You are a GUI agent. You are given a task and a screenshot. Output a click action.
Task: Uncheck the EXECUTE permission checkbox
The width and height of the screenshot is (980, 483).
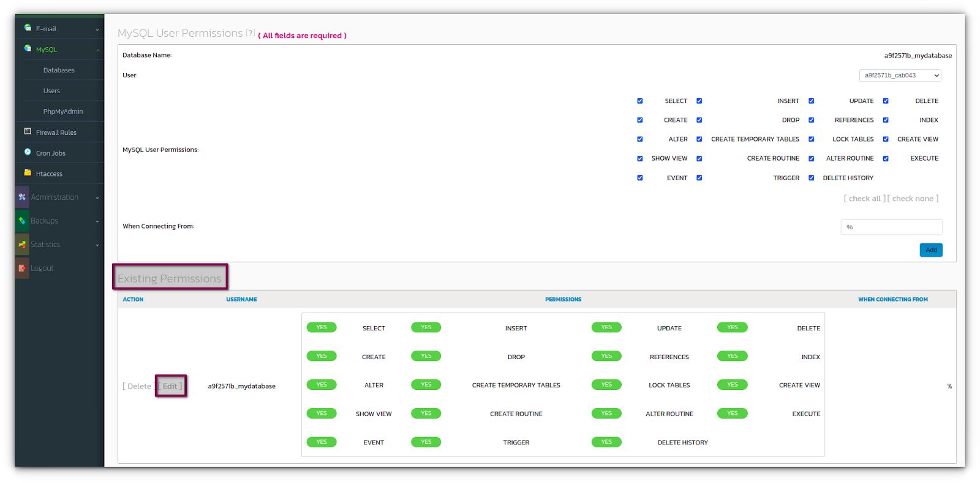886,159
